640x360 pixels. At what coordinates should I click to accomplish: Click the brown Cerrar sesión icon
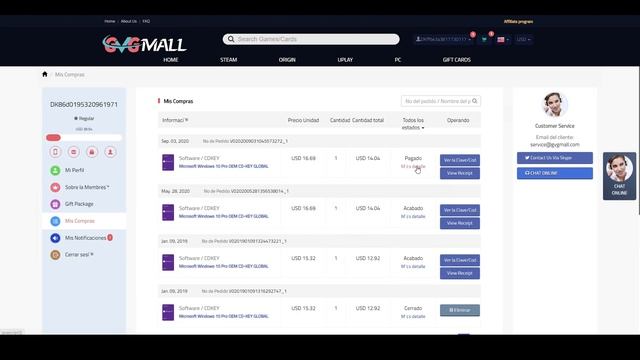tap(55, 255)
